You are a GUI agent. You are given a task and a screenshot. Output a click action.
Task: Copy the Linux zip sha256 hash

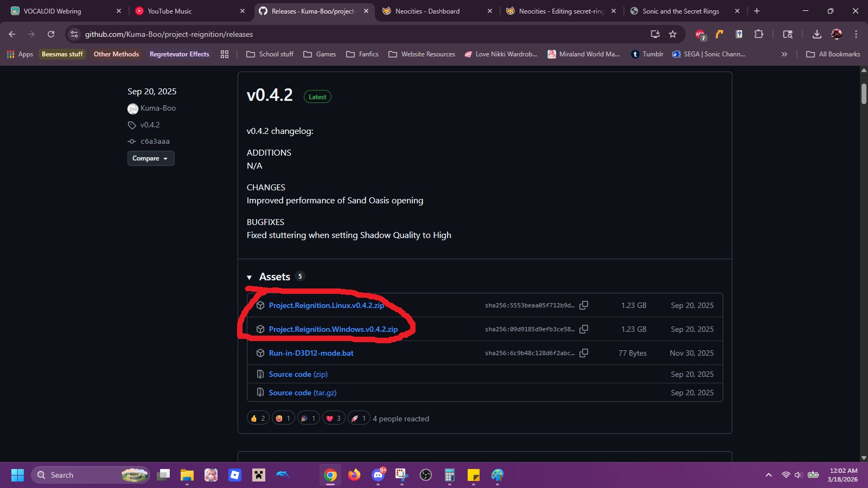[584, 305]
